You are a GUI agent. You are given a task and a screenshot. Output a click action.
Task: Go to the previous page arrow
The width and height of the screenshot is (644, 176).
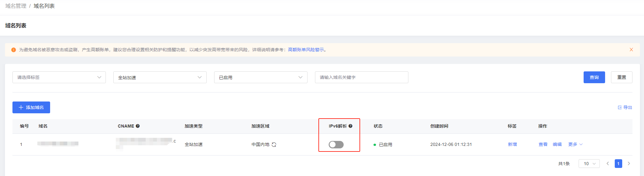click(x=608, y=164)
